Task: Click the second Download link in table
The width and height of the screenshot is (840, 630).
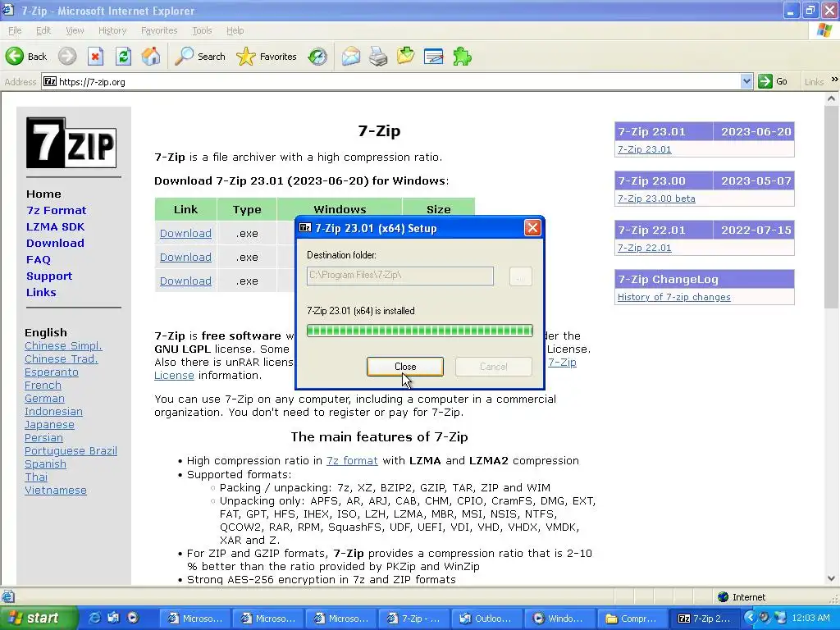Action: point(185,257)
